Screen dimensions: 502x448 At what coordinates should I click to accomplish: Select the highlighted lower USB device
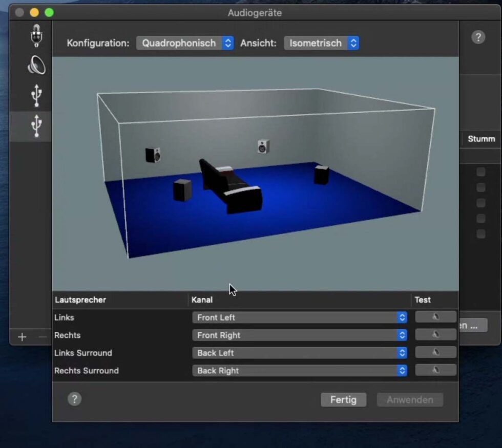click(36, 125)
